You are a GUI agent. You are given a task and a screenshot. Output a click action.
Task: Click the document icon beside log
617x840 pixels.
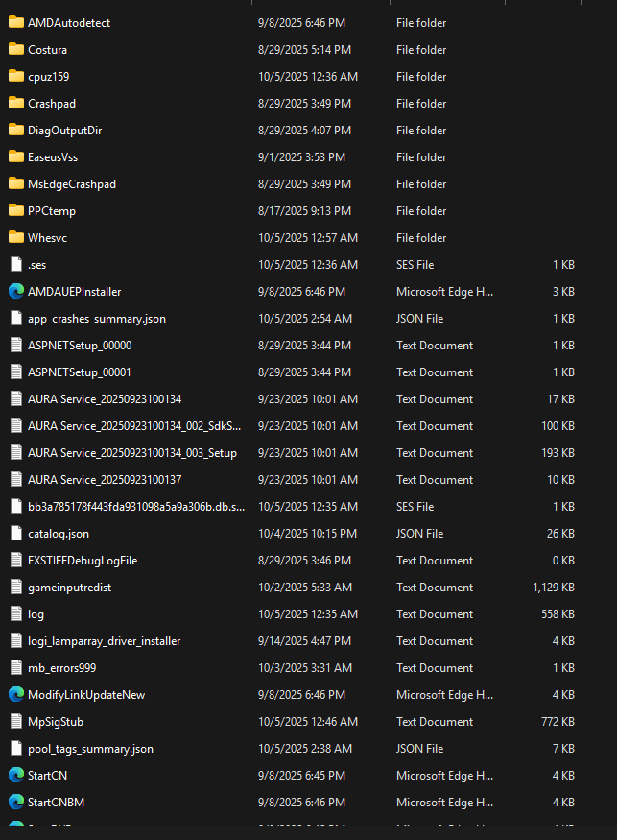(16, 614)
